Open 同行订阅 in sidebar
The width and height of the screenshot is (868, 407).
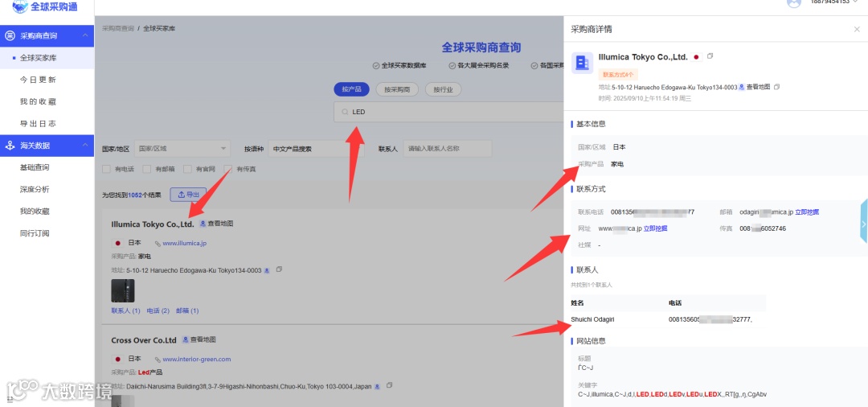tap(35, 233)
